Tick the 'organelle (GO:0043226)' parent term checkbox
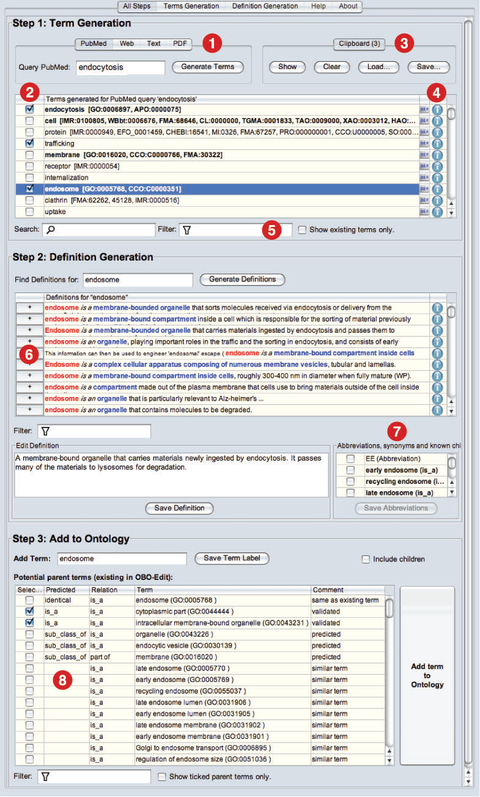Screen dimensions: 480x797 (29, 634)
